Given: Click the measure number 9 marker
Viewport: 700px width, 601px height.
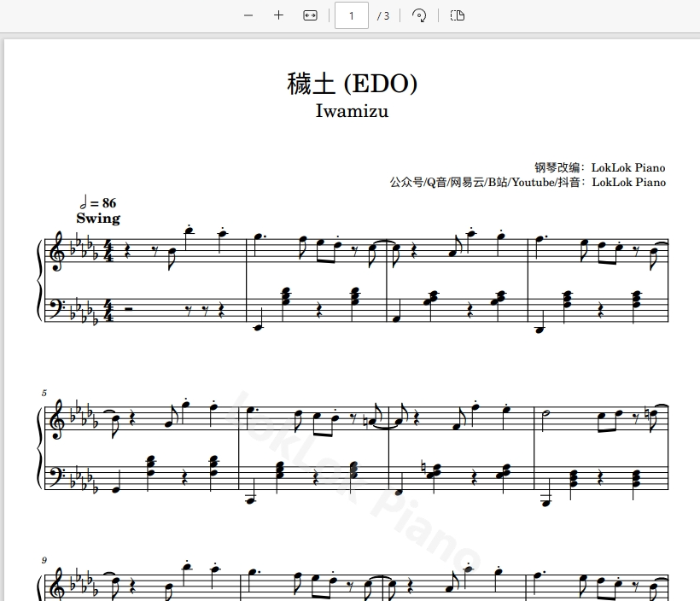Looking at the screenshot, I should [43, 561].
